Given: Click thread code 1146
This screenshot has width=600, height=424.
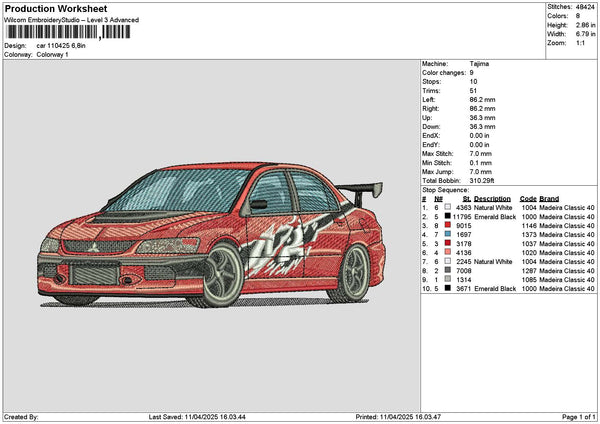Looking at the screenshot, I should tap(529, 225).
